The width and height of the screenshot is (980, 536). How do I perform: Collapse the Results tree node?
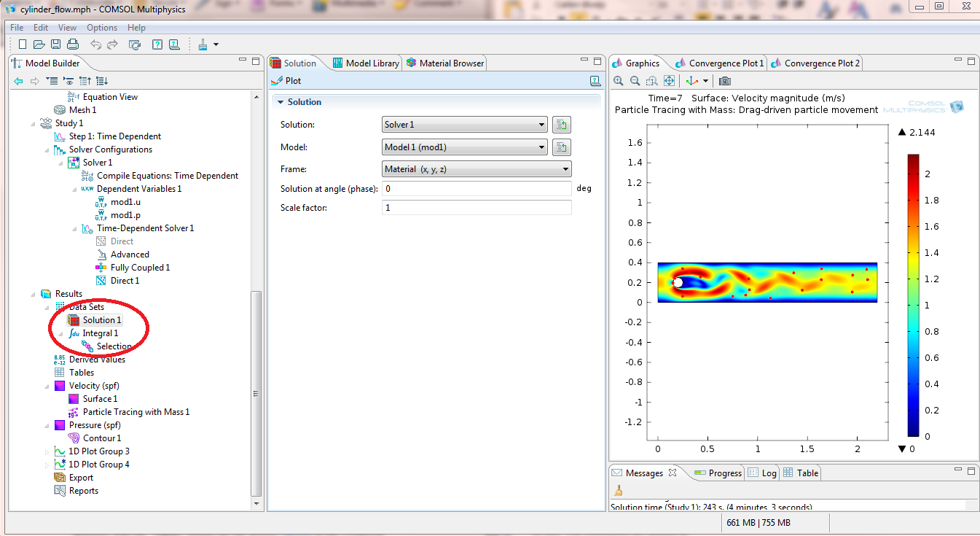pyautogui.click(x=33, y=294)
